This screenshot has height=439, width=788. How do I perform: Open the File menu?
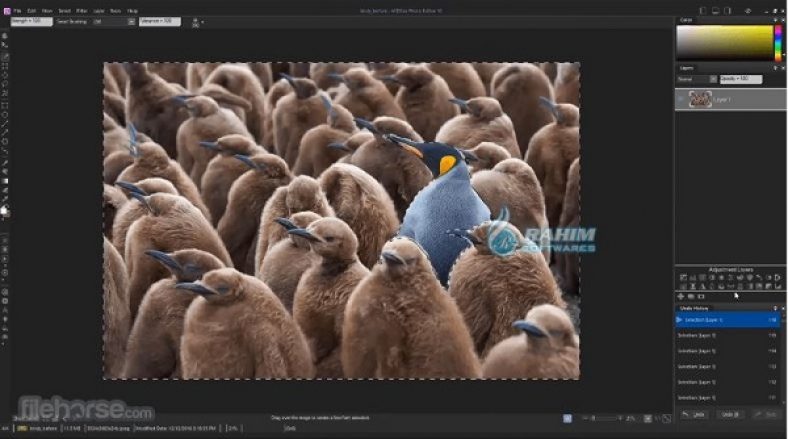click(18, 11)
